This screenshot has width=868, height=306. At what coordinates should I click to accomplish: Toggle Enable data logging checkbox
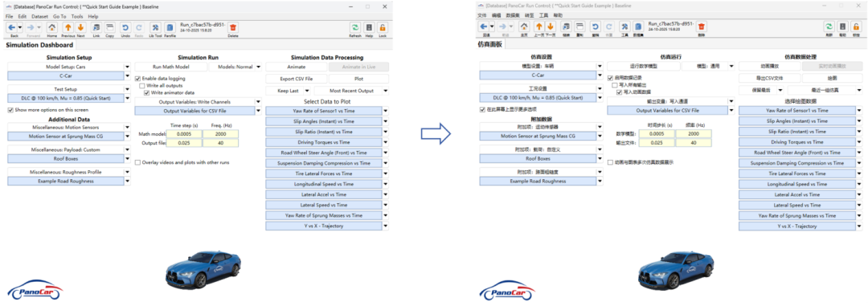coord(138,79)
